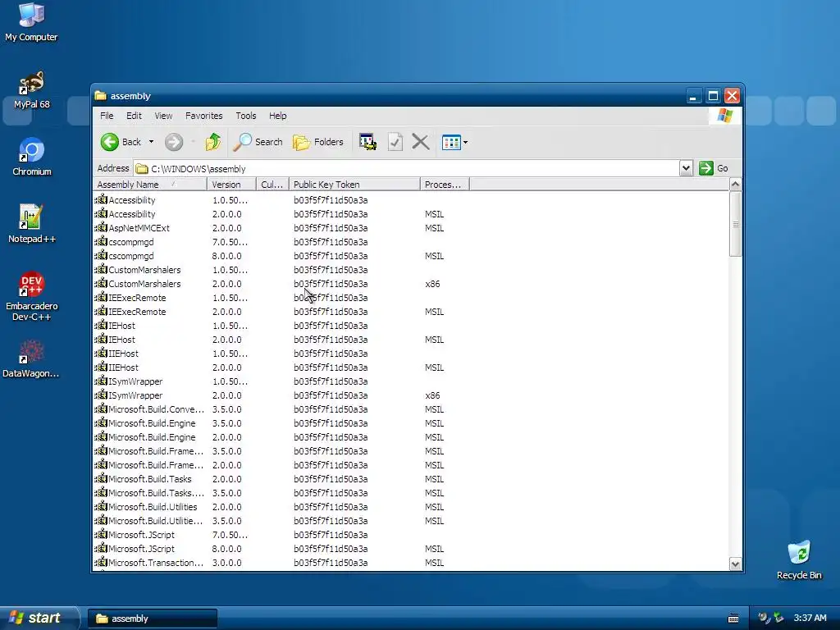Go up one folder level

[212, 142]
